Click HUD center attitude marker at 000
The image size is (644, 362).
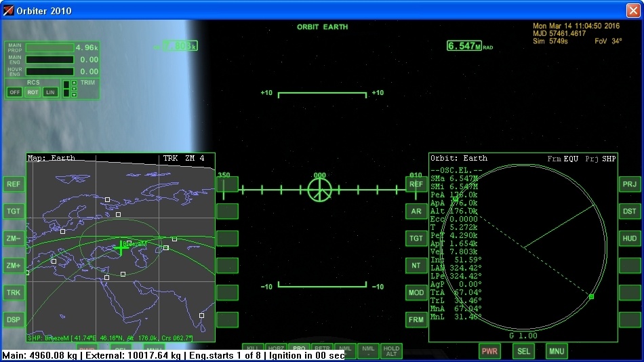click(320, 190)
